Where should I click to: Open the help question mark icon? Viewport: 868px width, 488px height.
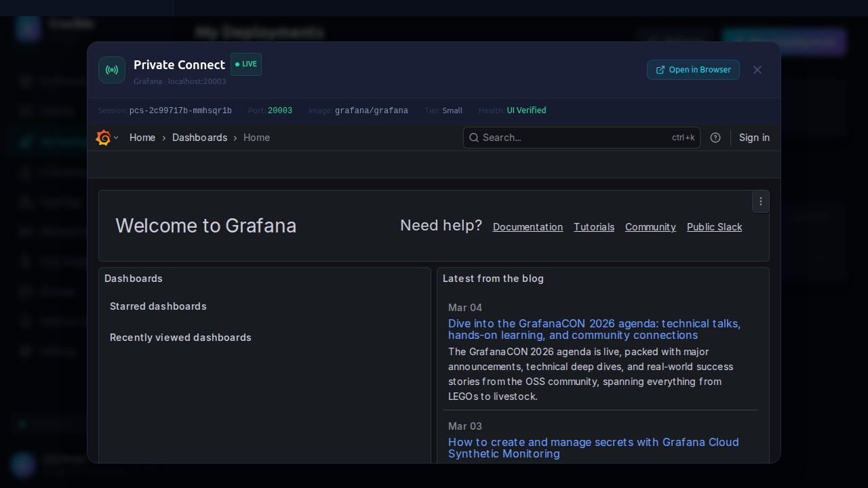[x=715, y=138]
